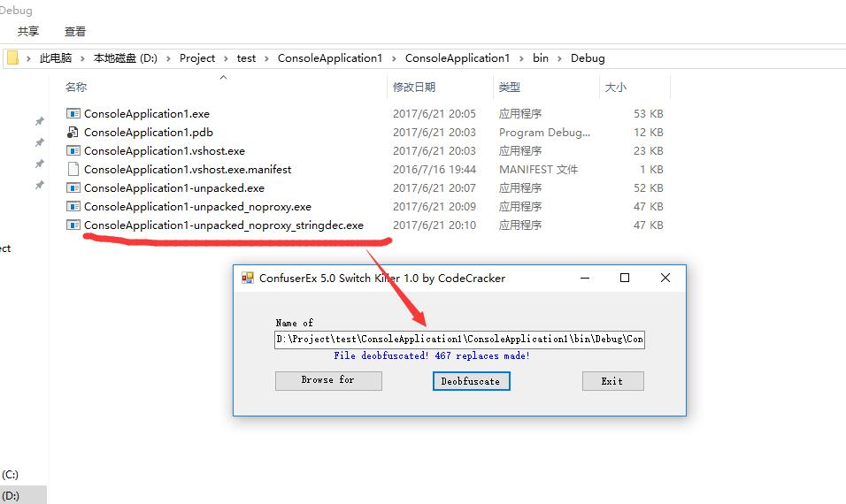
Task: Click the 2017/6/21 20:05 date cell
Action: click(x=435, y=114)
